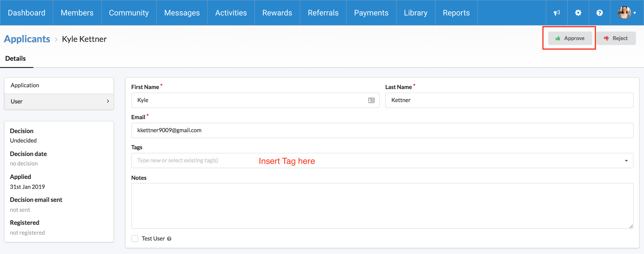
Task: Expand the Tags dropdown arrow
Action: [x=626, y=161]
